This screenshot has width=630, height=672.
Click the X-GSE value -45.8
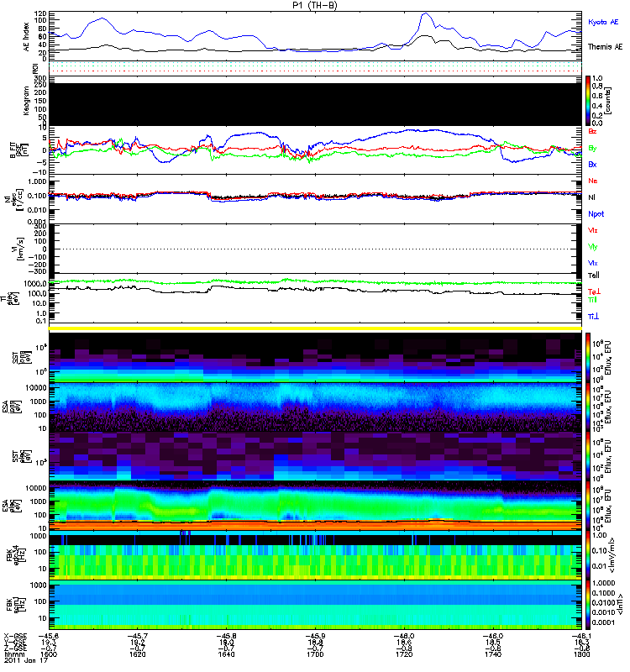225,636
